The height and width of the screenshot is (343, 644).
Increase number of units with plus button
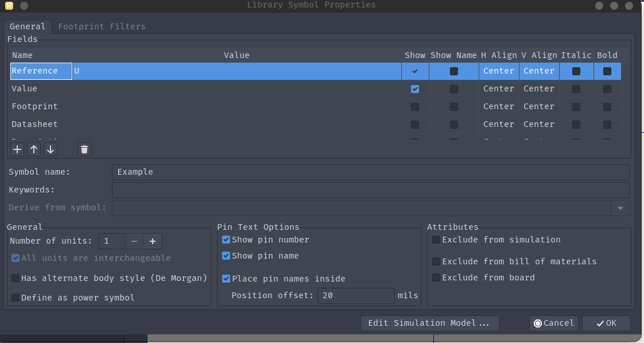(153, 241)
